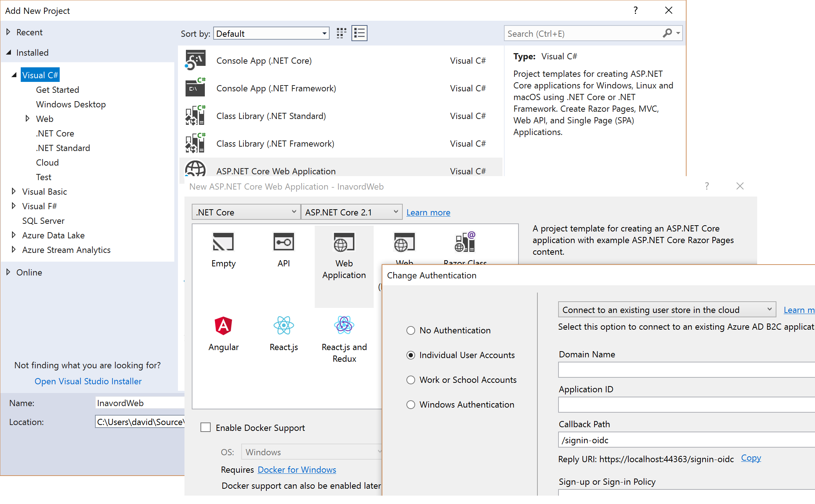This screenshot has height=504, width=815.
Task: Expand the Web node under Visual C#
Action: [x=27, y=119]
